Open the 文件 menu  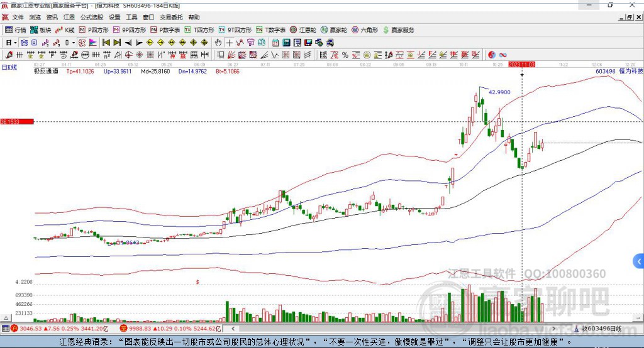(x=18, y=17)
